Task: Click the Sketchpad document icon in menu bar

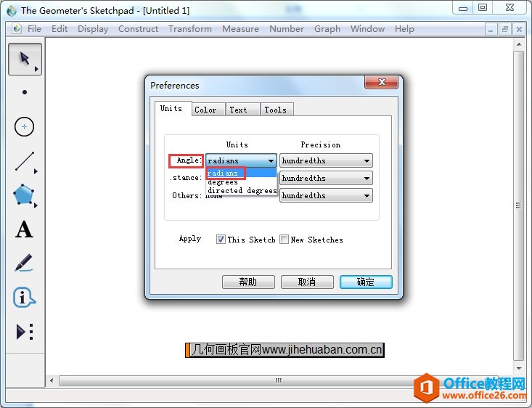Action: coord(16,29)
